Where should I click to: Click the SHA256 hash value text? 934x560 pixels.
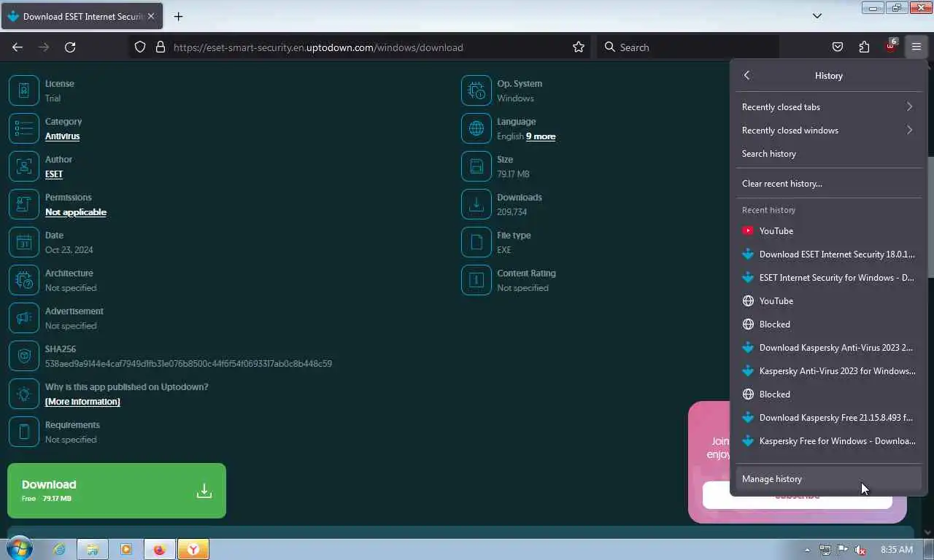[188, 364]
